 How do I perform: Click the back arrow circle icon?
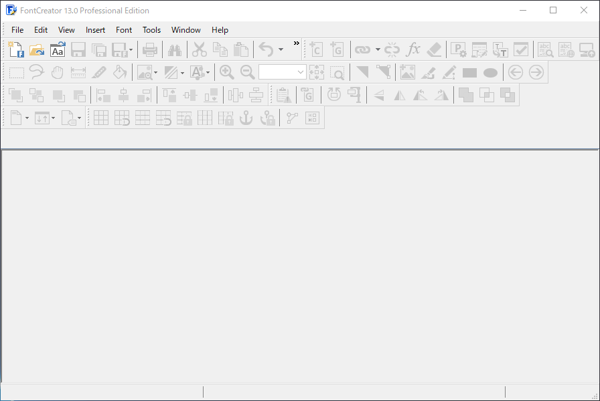pos(515,72)
